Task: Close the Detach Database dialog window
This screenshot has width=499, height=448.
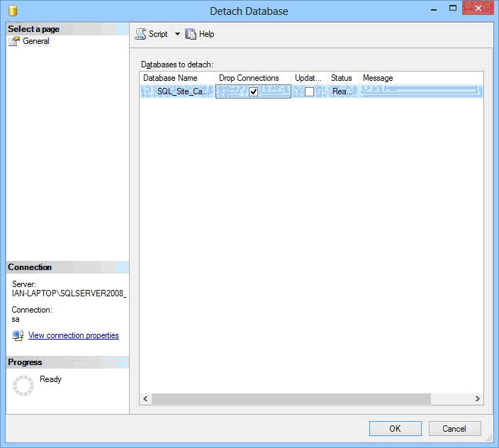Action: (477, 9)
